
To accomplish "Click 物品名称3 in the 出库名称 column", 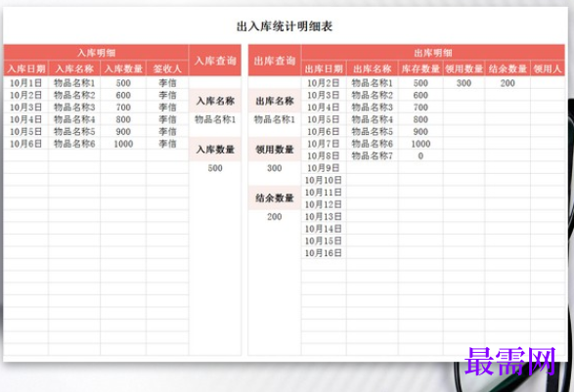I will click(x=372, y=108).
